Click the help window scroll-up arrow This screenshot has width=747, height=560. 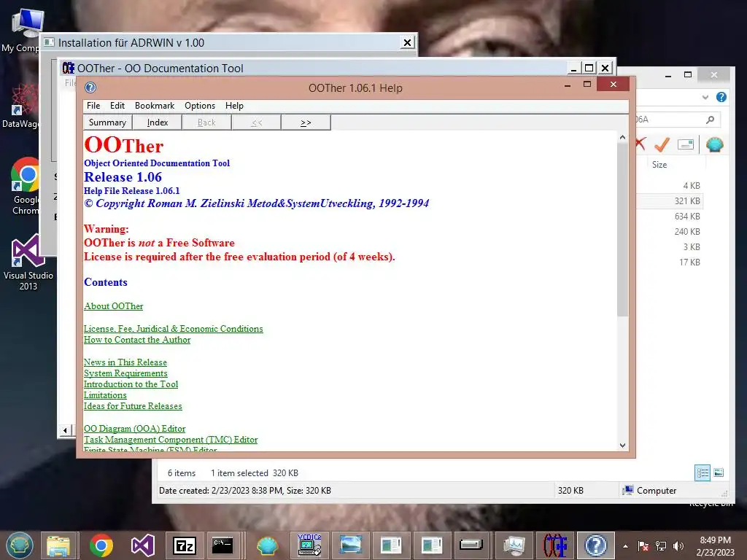pos(623,137)
